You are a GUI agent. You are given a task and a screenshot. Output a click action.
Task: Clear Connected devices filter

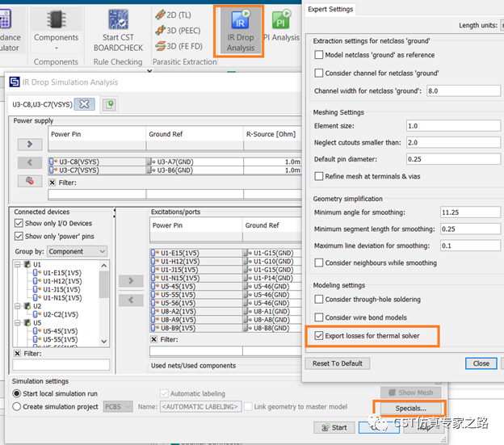[x=17, y=354]
